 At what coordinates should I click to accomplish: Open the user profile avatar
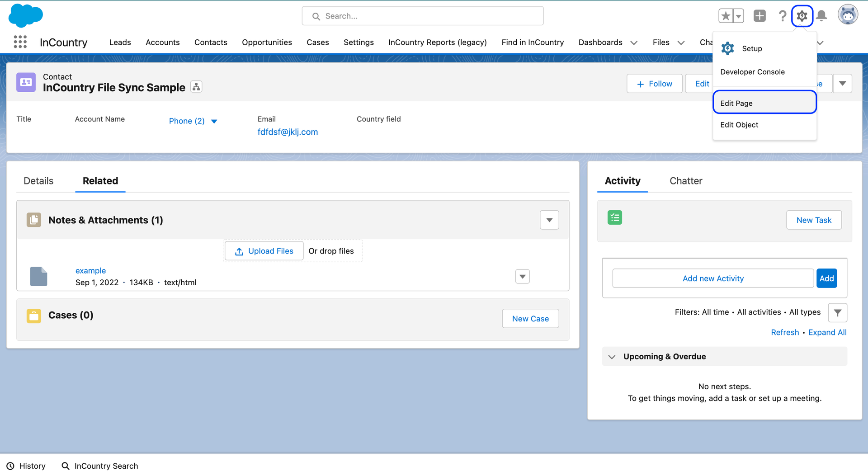[x=848, y=15]
